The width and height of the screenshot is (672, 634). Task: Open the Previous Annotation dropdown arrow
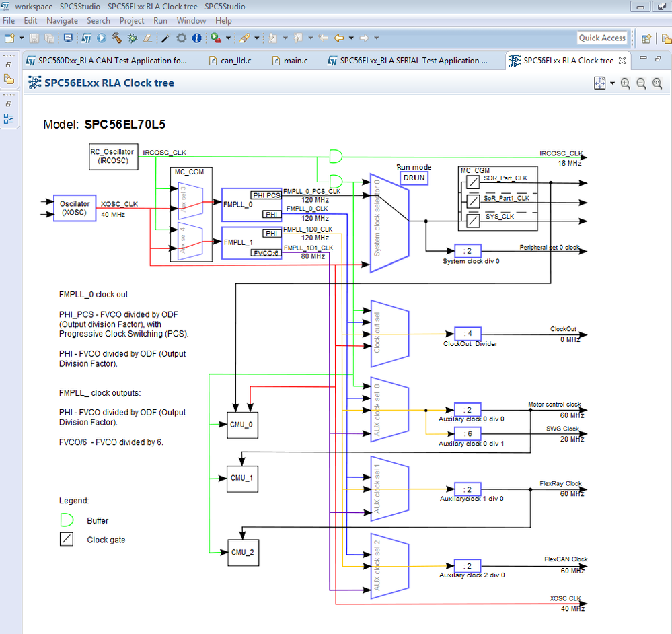[310, 38]
